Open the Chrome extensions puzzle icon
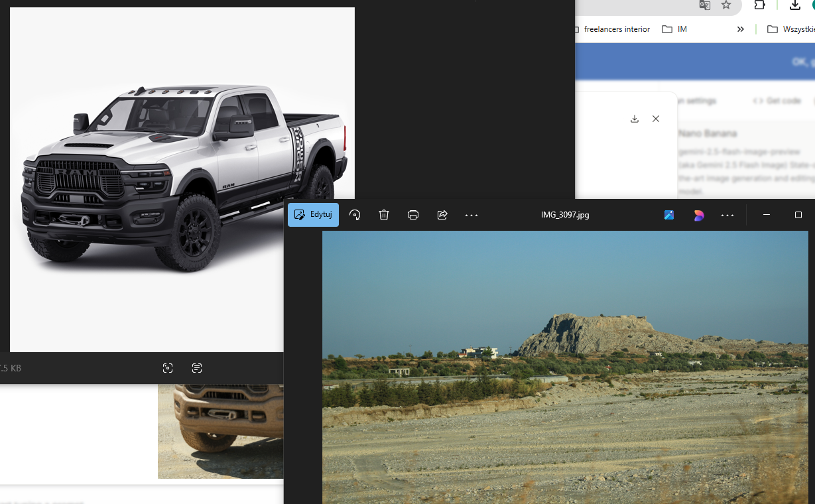Screen dimensions: 815x504 coord(760,5)
